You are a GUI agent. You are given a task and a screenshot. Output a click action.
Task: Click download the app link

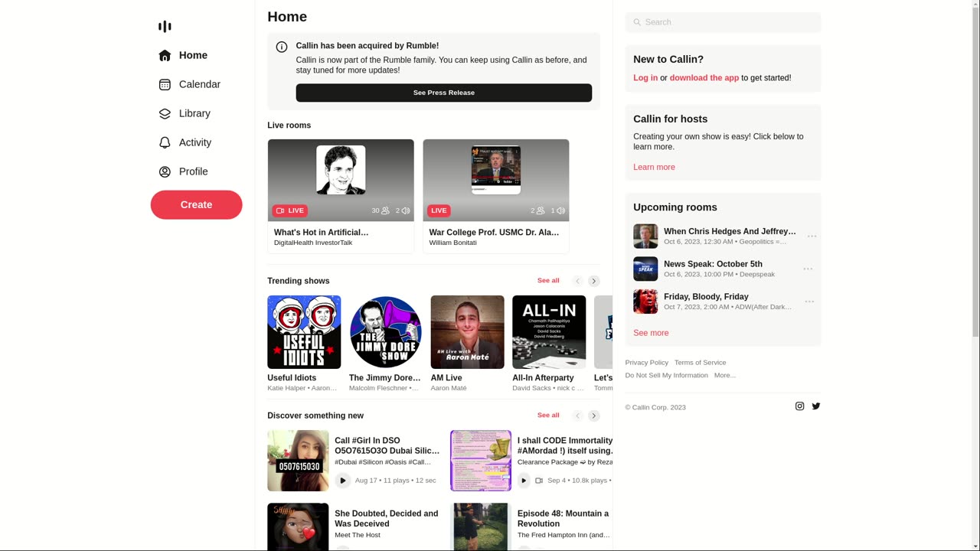coord(704,78)
